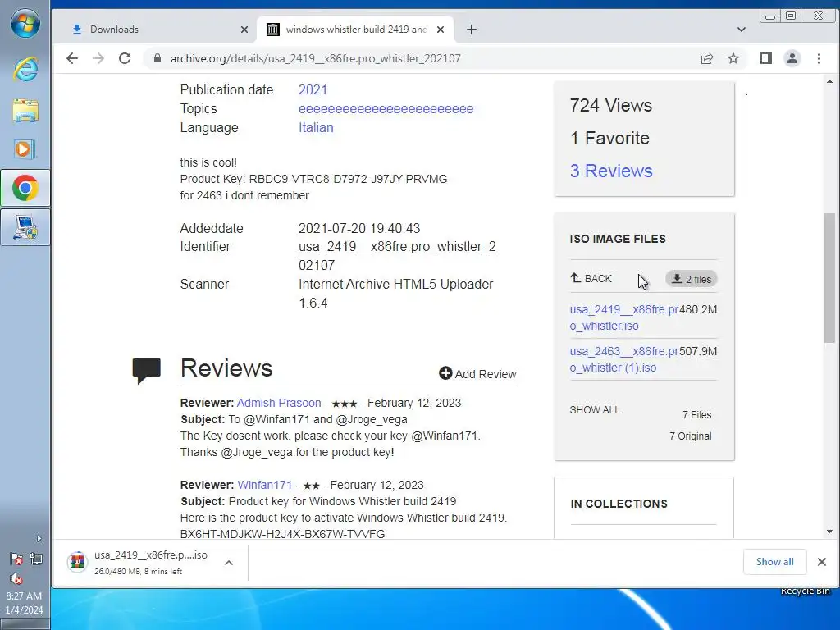
Task: Download usa_2463__x86fre.pro_whistler (1).iso file
Action: (x=623, y=359)
